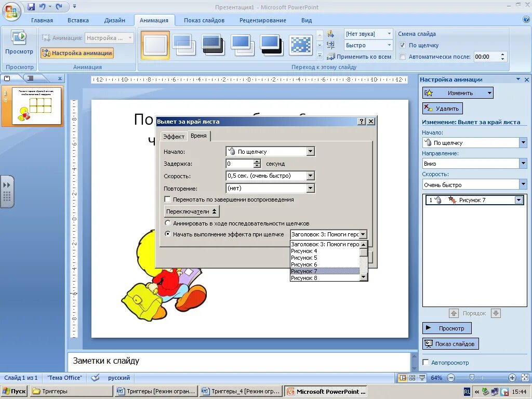Select 'Начать выполнение эффекта при щелчке'
Screen dimensions: 532x399
167,234
